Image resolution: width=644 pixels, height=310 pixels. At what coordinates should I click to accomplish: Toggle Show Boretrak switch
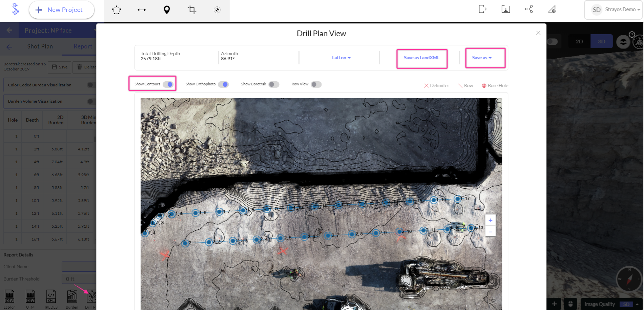coord(274,84)
